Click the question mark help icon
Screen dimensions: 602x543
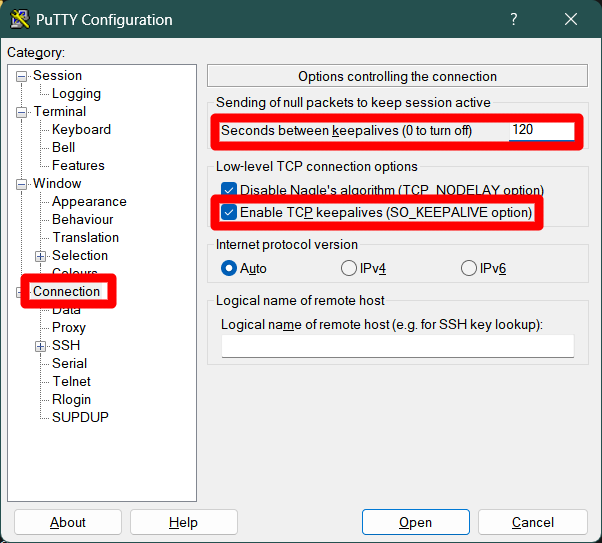(514, 19)
